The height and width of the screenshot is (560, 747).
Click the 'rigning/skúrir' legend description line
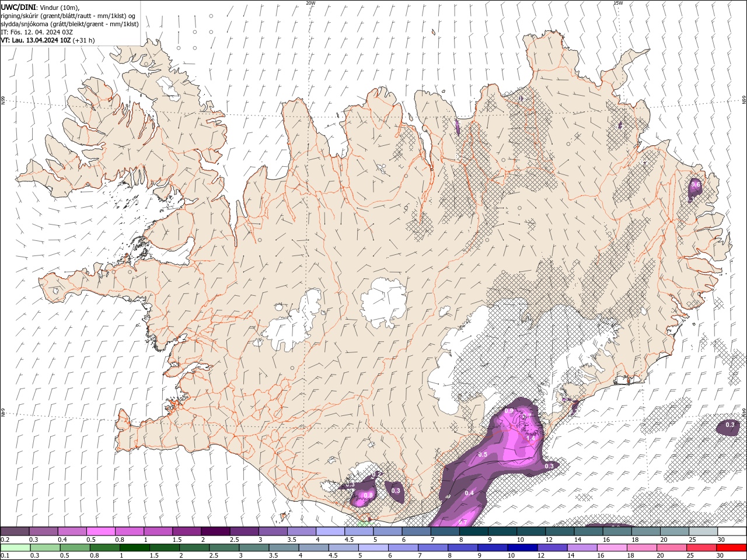click(69, 16)
